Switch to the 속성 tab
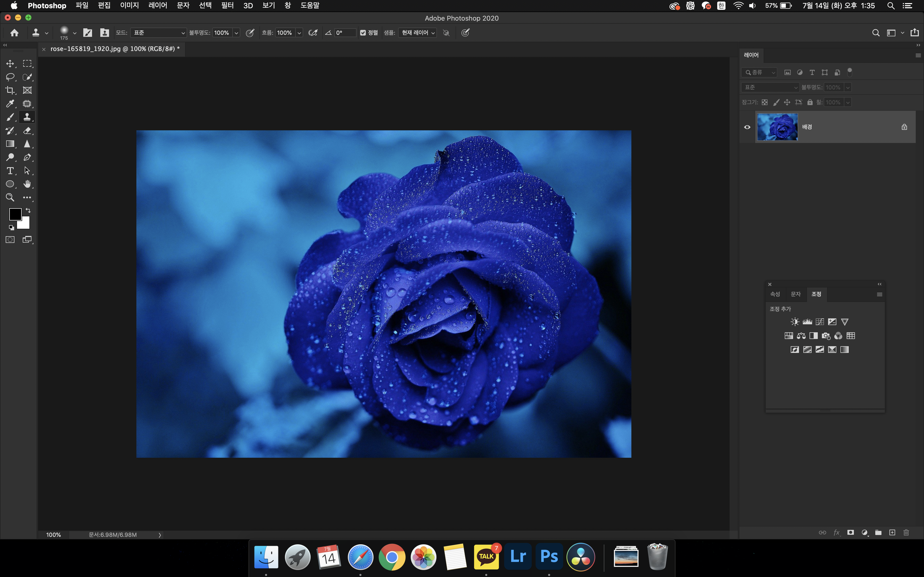 [775, 294]
